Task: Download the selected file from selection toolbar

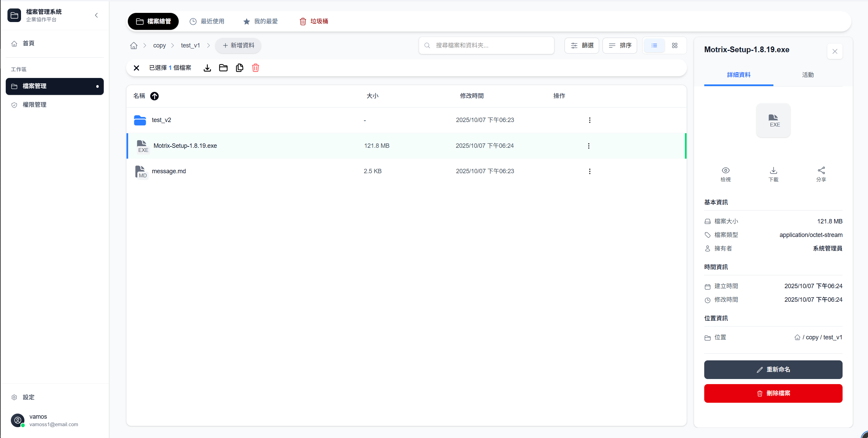Action: click(207, 68)
